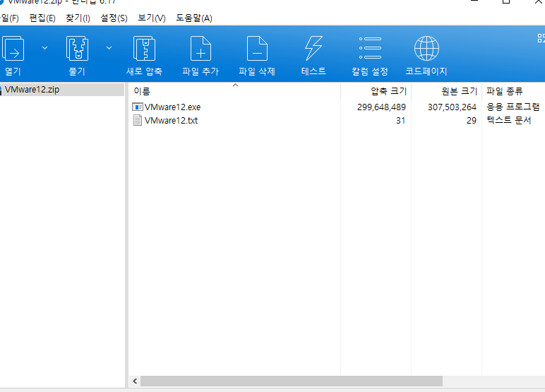The height and width of the screenshot is (392, 545).
Task: Click the horizontal scrollbar left arrow
Action: [135, 381]
